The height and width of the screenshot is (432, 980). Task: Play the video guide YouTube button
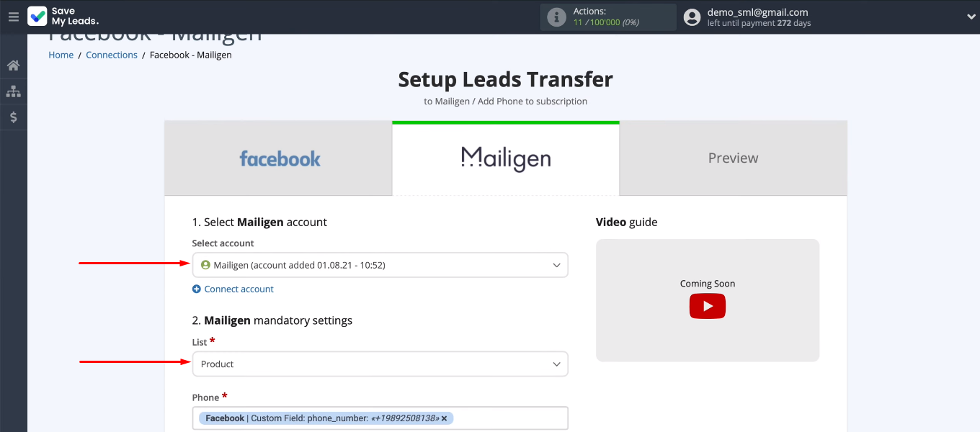pos(708,306)
